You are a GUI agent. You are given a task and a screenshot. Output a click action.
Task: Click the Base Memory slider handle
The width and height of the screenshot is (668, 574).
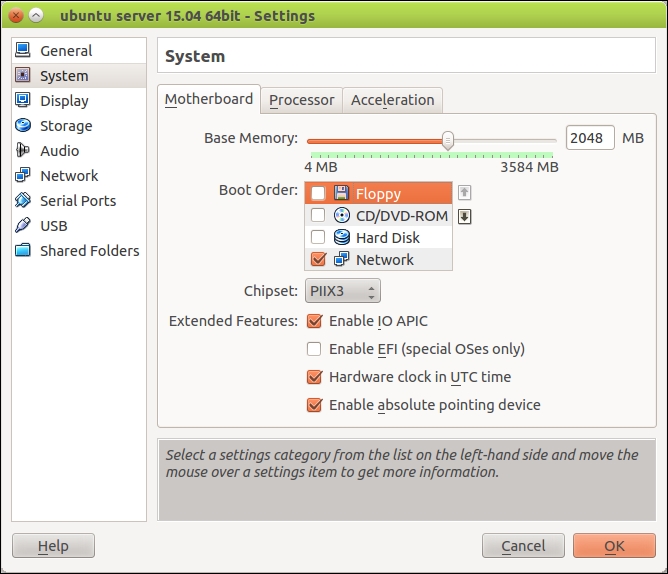click(448, 140)
